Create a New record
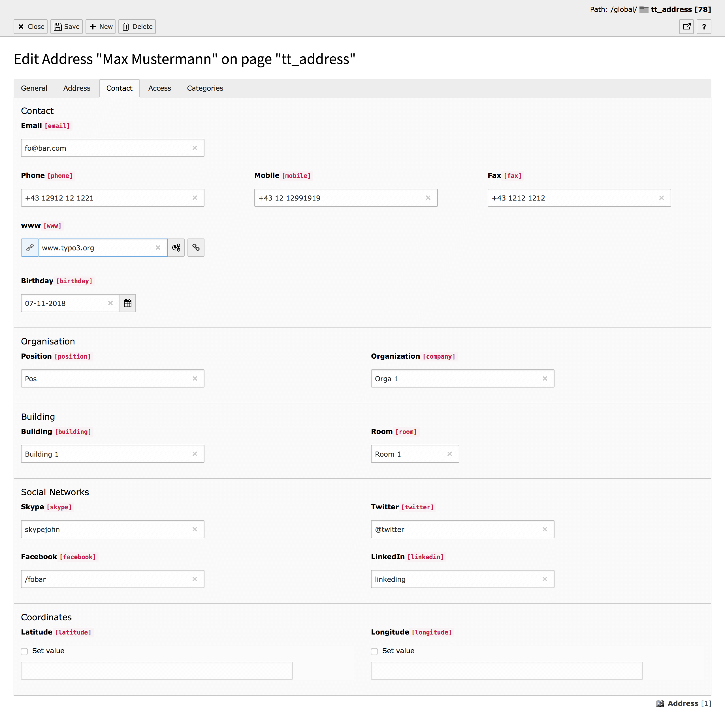 (x=101, y=27)
